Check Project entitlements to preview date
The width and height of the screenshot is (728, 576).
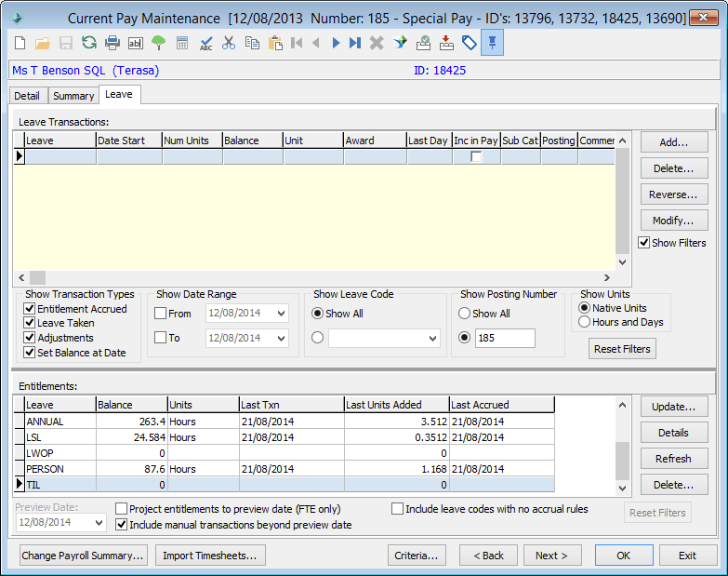121,509
